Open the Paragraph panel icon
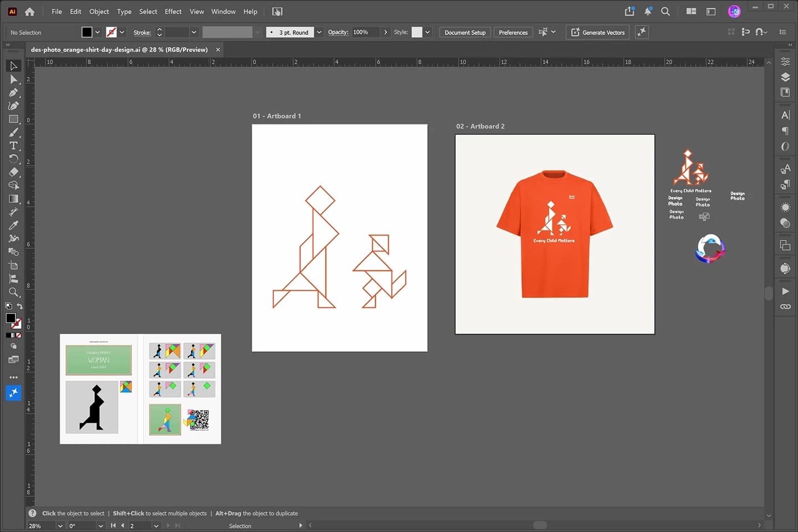 [785, 131]
